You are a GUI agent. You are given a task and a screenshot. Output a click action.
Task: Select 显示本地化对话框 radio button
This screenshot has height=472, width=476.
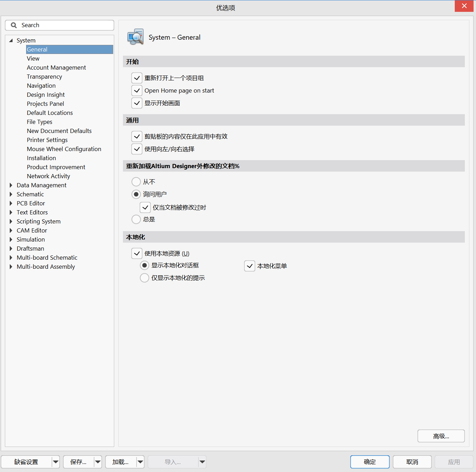tap(145, 265)
